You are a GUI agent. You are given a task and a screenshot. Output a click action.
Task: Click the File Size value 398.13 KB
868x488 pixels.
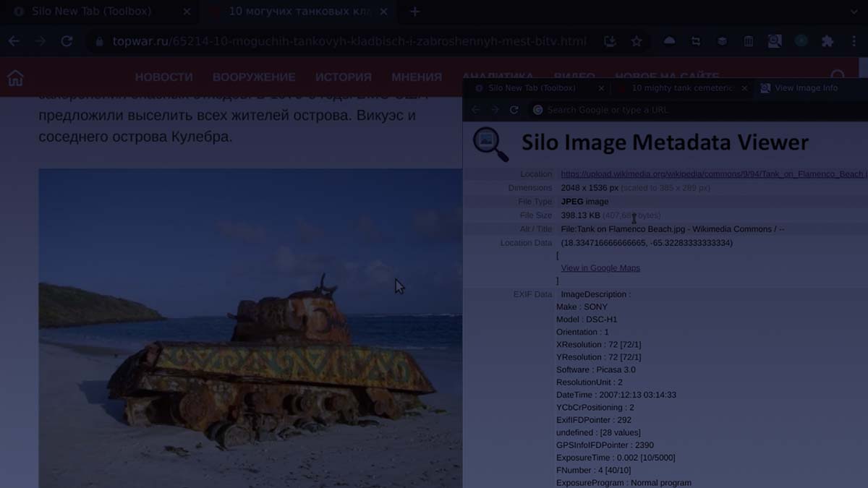[581, 215]
